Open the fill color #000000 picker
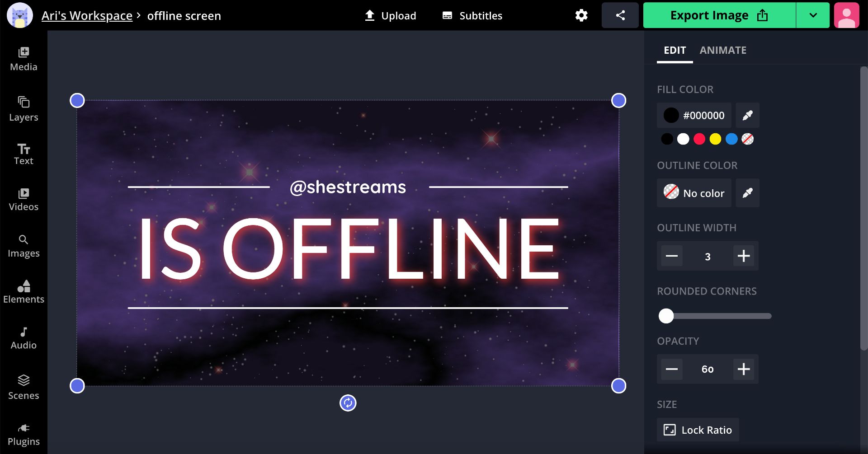The image size is (868, 454). (694, 116)
